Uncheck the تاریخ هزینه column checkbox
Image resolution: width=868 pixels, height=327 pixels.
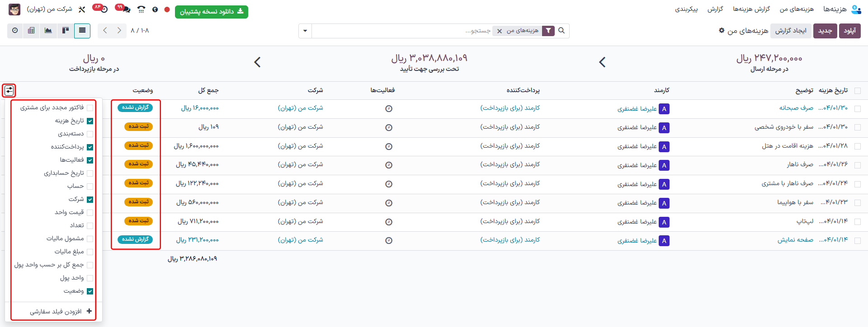coord(90,121)
